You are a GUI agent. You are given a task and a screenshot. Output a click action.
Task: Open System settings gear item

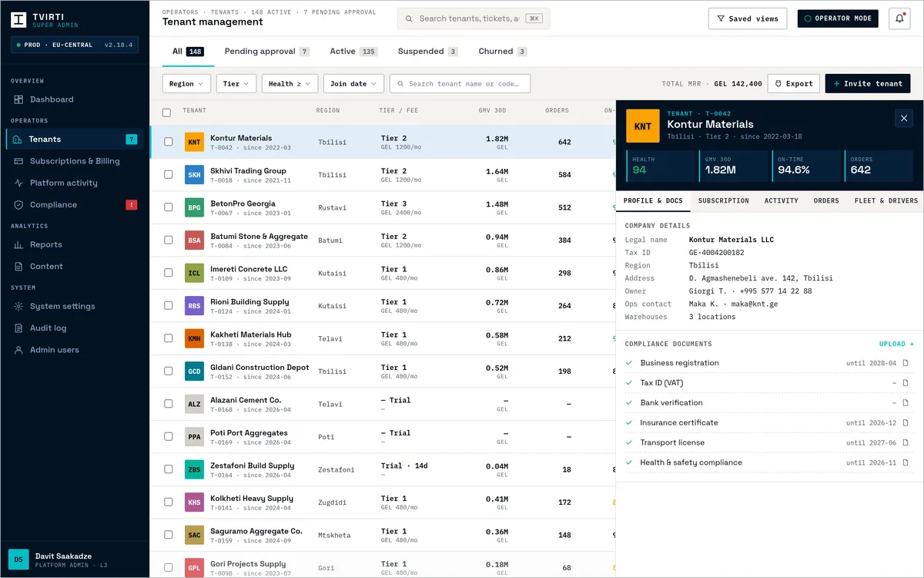click(75, 306)
